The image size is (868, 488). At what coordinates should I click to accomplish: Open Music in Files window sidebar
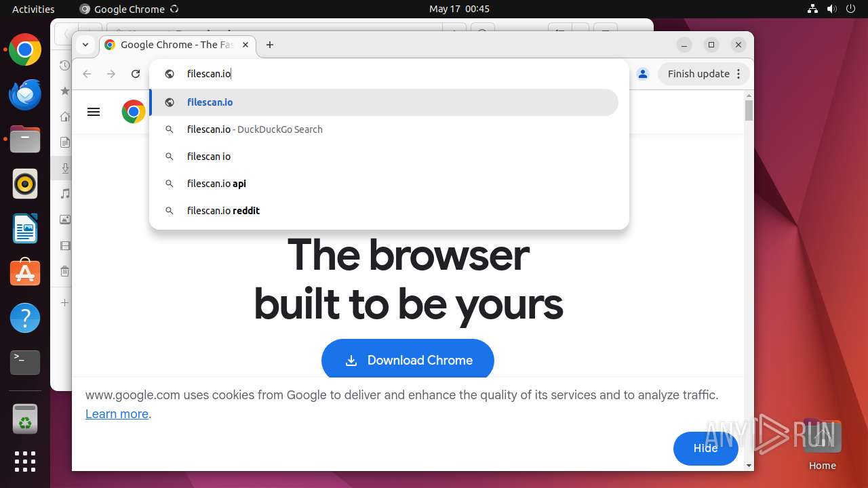pyautogui.click(x=64, y=194)
